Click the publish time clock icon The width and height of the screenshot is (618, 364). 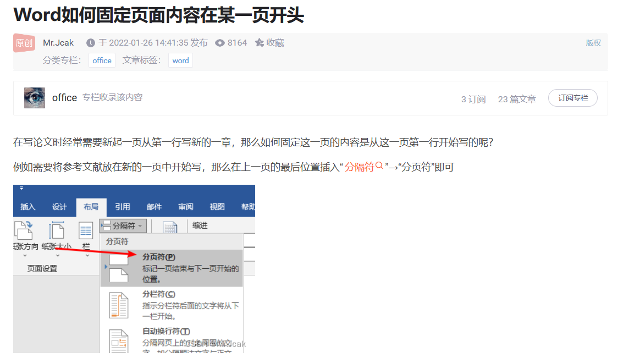coord(91,43)
